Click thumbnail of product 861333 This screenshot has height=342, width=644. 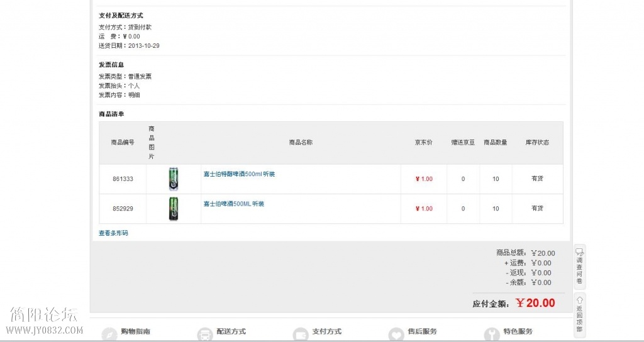click(x=174, y=179)
